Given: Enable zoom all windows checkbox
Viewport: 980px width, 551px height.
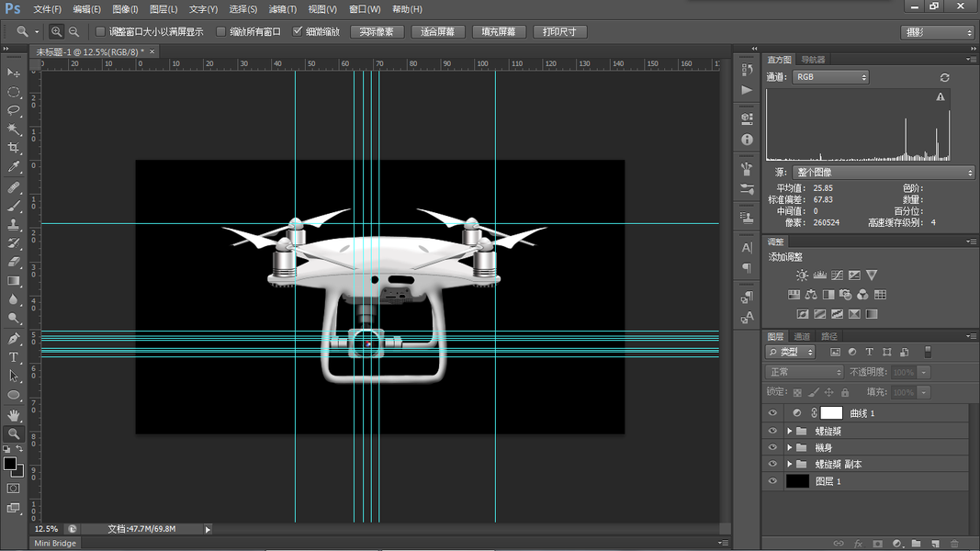Looking at the screenshot, I should click(220, 31).
